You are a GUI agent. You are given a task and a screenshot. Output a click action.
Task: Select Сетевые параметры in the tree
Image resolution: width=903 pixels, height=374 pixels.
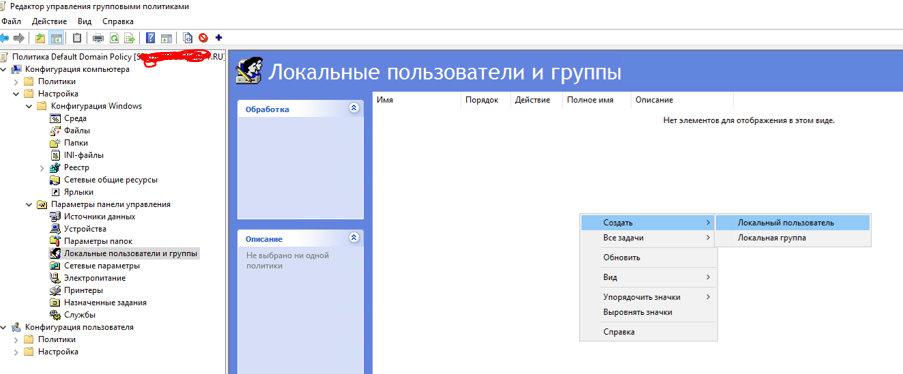[x=102, y=266]
